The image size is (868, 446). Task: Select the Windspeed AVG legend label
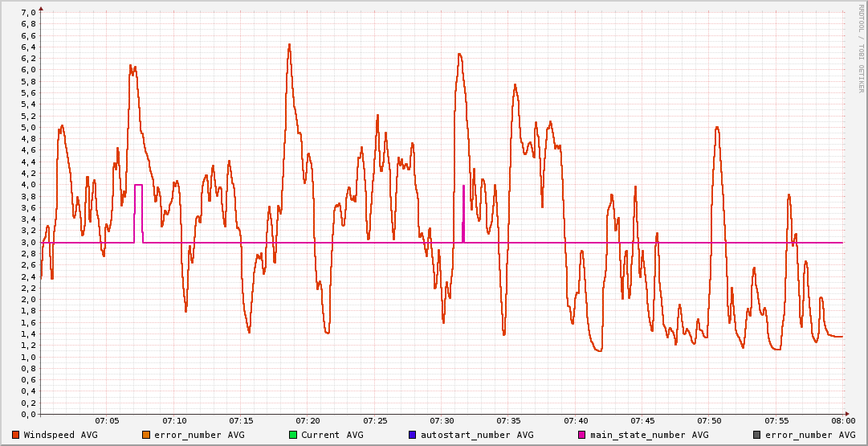click(60, 435)
